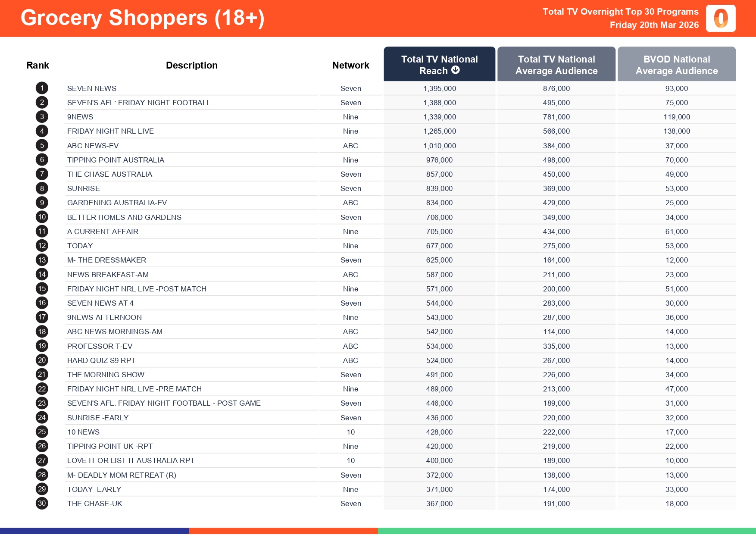This screenshot has width=756, height=535.
Task: Click the OzTAM logo icon
Action: [721, 19]
